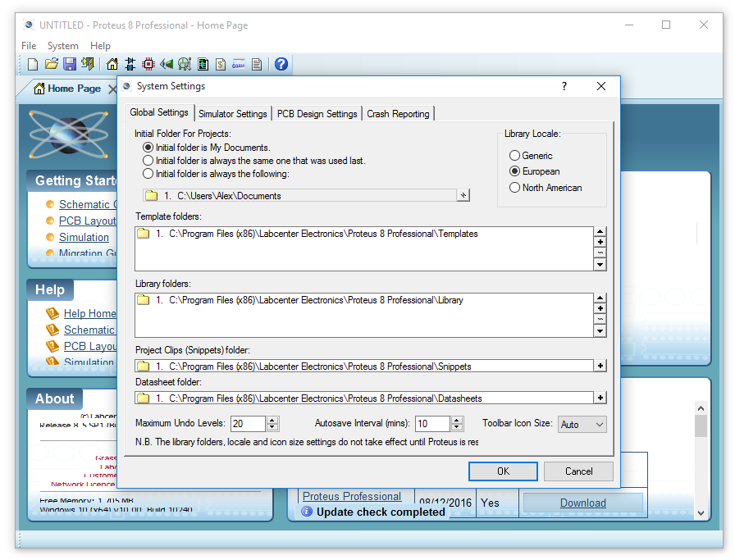Open the Design Explorer toolbar icon
Screen dimensions: 735x560
pyautogui.click(x=203, y=64)
